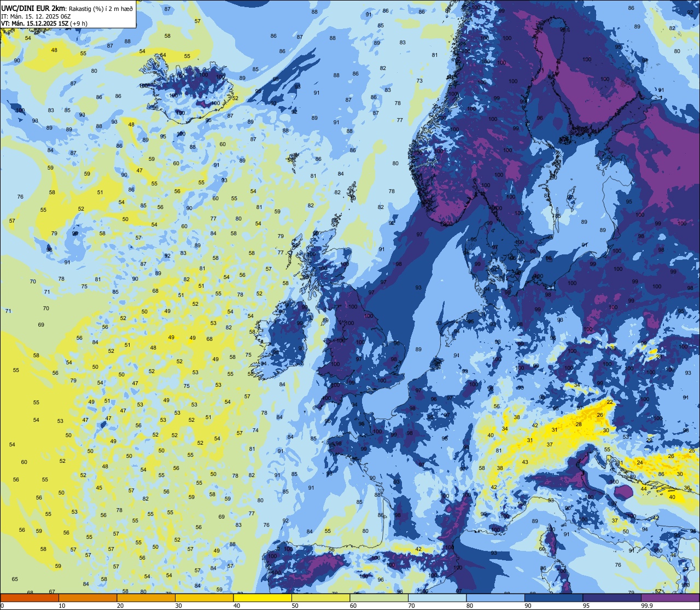
Task: Click the map title 'UWC/DINI EUR 2km'
Action: 32,8
